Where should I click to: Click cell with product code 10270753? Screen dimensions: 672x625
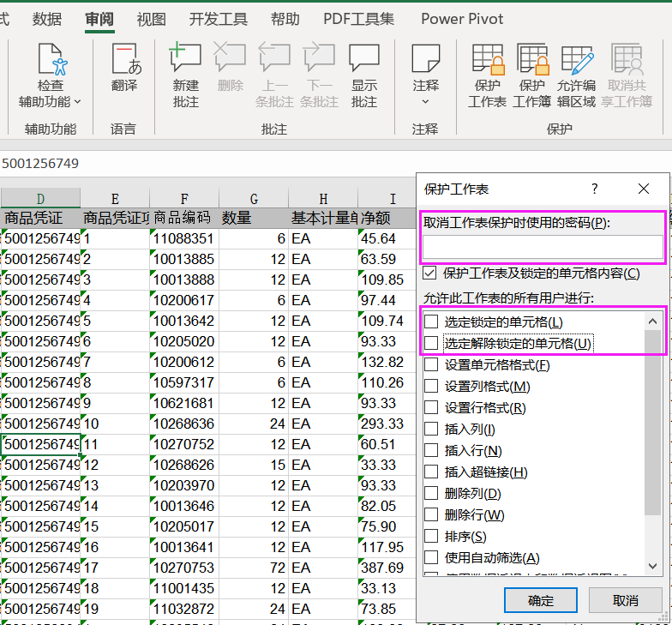tap(184, 568)
